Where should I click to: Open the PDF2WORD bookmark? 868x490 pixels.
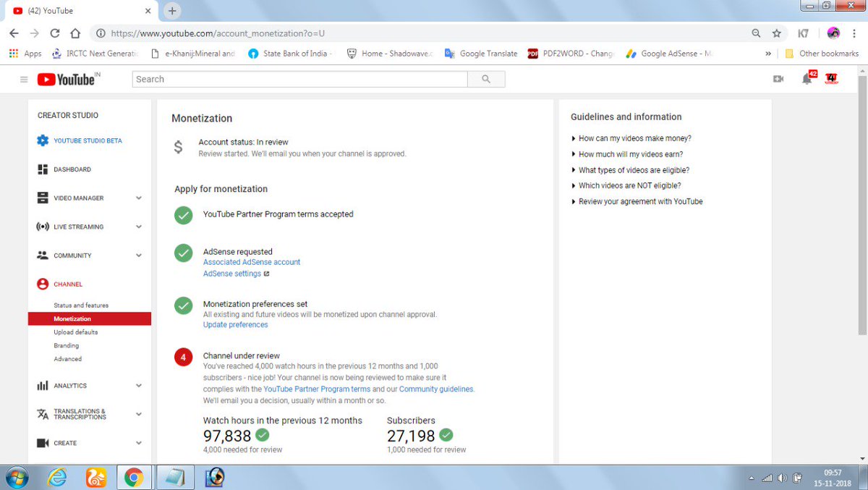pos(571,54)
